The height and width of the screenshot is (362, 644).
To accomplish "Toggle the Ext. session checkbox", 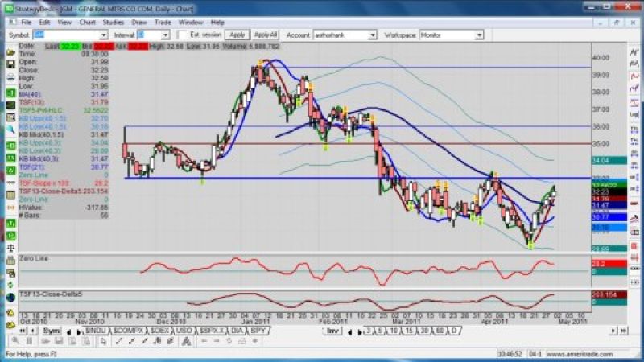I will click(182, 35).
